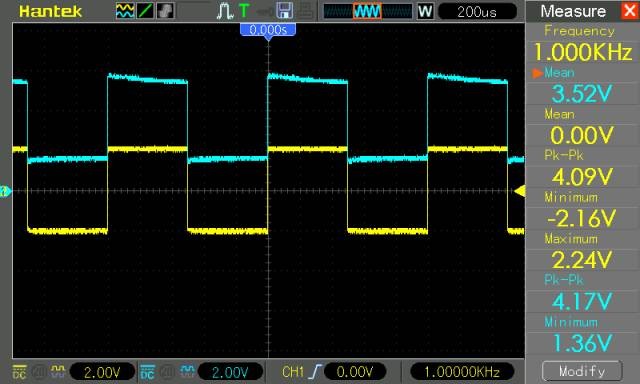Select the Frequency 1.000KHz measurement item
Screen dimensions: 640x384
click(582, 44)
